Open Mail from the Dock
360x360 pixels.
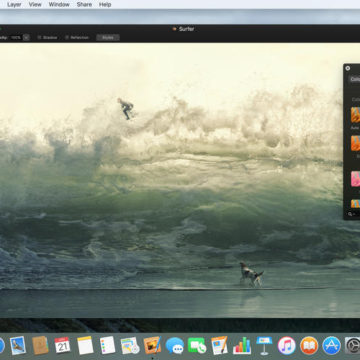(x=18, y=345)
